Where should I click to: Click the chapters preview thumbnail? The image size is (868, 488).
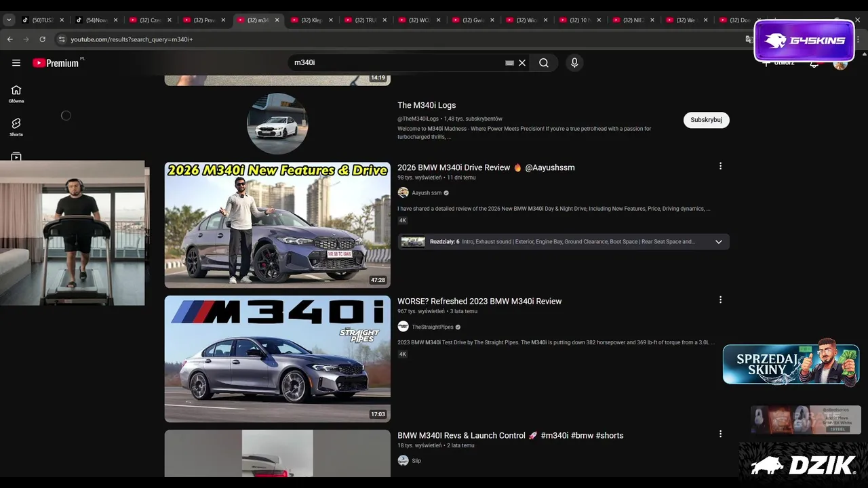[x=413, y=242]
